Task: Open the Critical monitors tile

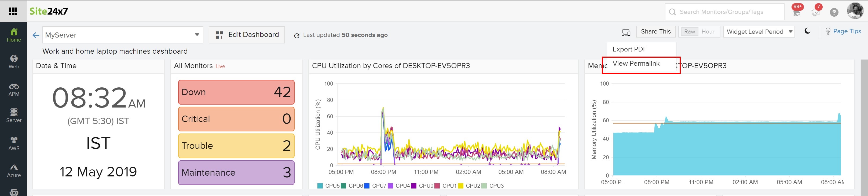Action: pos(236,119)
